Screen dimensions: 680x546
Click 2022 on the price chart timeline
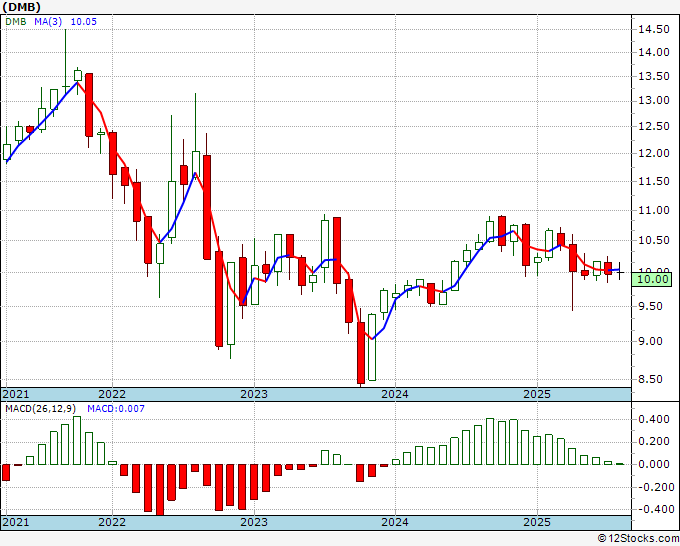coord(112,394)
